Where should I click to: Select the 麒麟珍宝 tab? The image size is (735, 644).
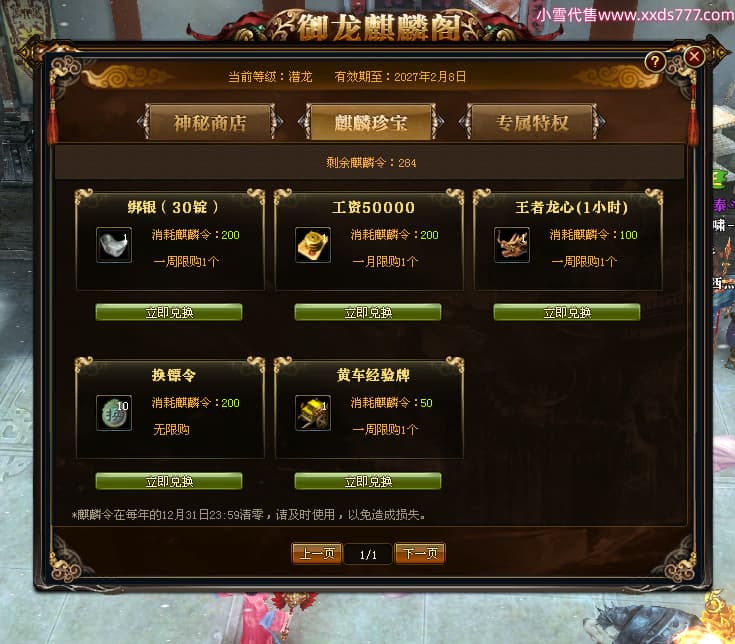(370, 123)
